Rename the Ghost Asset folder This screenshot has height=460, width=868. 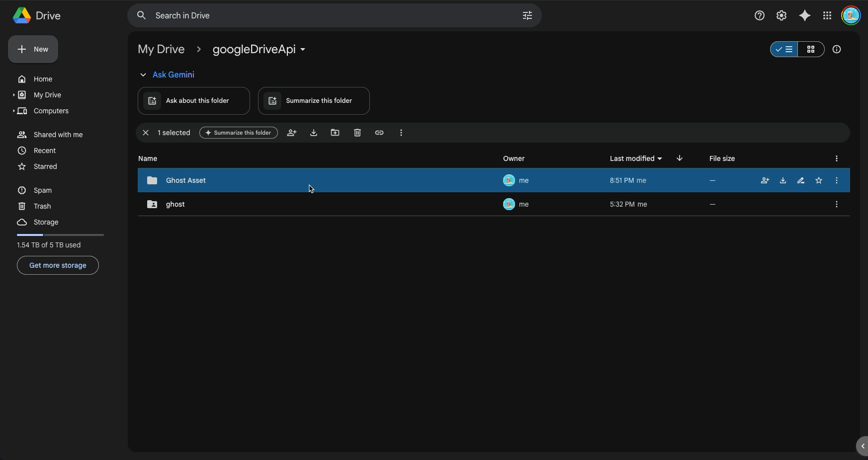801,180
